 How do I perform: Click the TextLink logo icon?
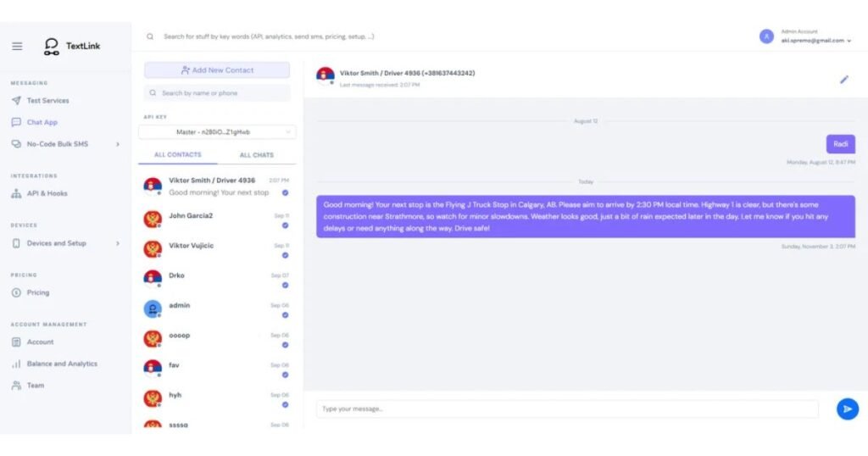coord(51,47)
